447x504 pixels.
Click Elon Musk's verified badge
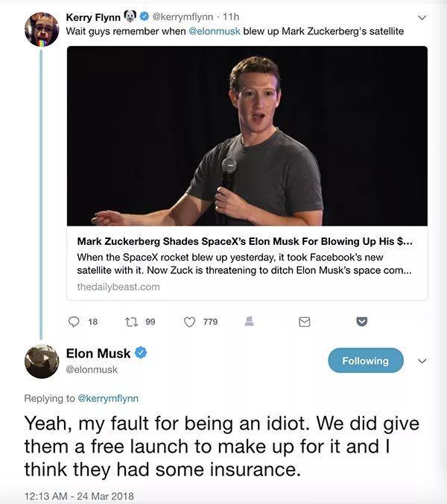[141, 353]
